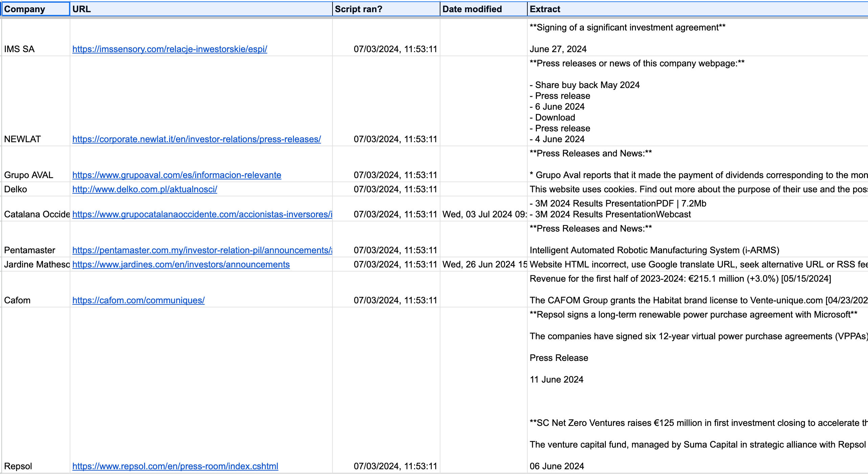Select the Extract header cell
Image resolution: width=868 pixels, height=474 pixels.
pyautogui.click(x=698, y=9)
